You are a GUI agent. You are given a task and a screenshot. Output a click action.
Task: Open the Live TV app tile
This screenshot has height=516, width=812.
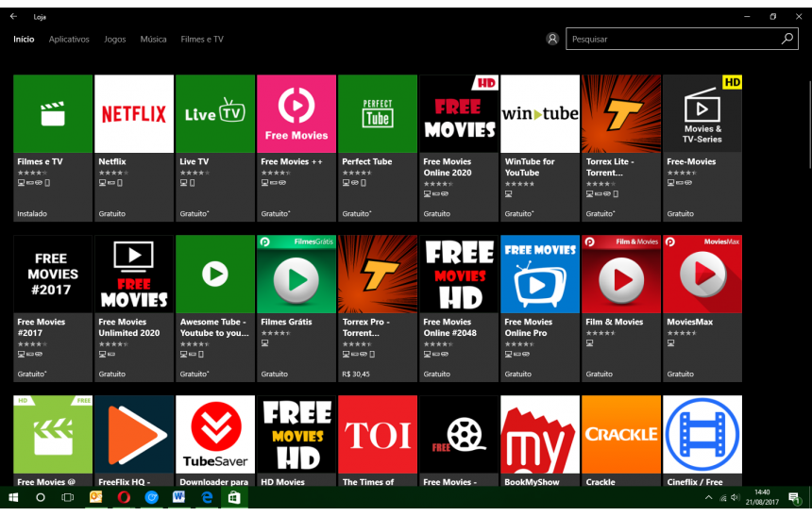tap(215, 148)
